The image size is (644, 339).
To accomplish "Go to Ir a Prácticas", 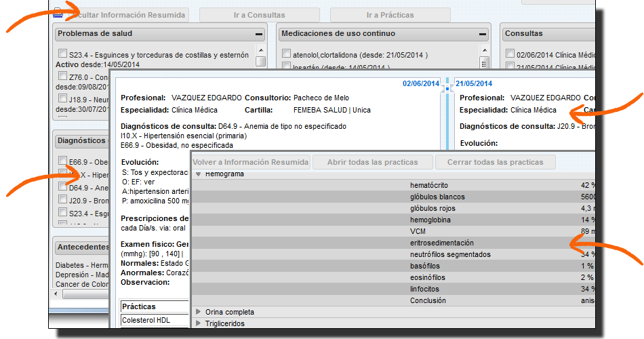I will pyautogui.click(x=390, y=15).
